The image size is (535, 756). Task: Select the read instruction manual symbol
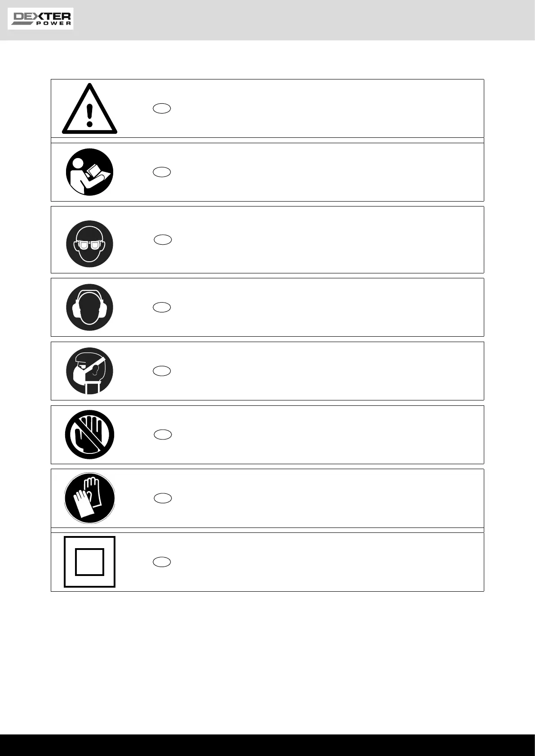(89, 172)
